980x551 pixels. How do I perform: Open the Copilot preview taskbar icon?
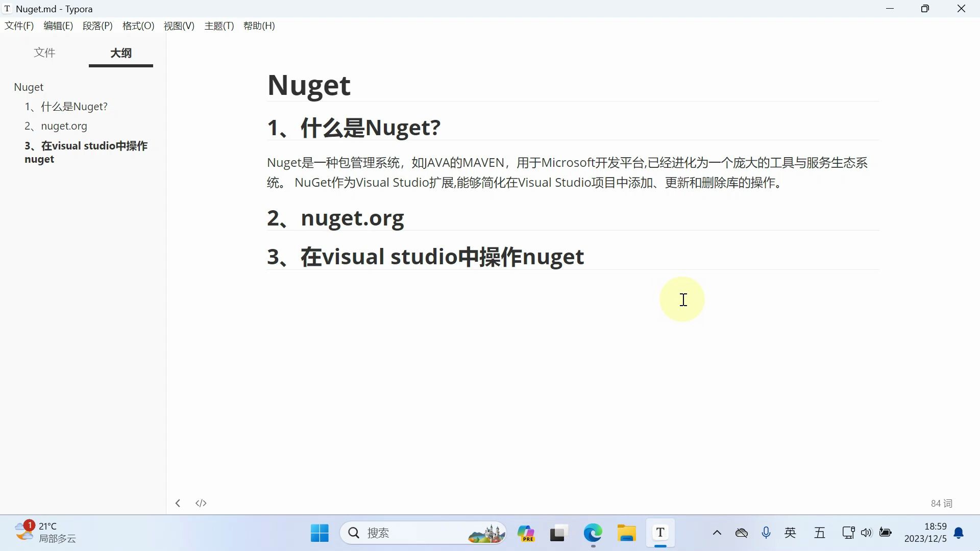(x=526, y=533)
